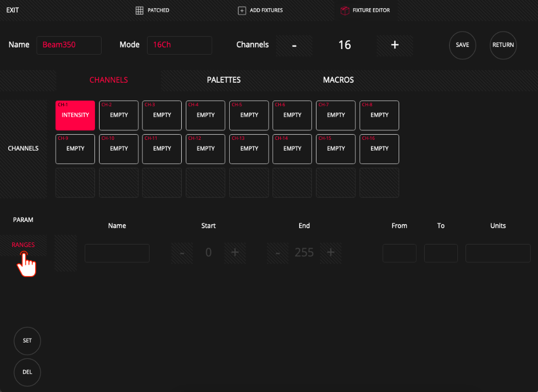The image size is (538, 392).
Task: Decrease the range End value
Action: coord(278,253)
